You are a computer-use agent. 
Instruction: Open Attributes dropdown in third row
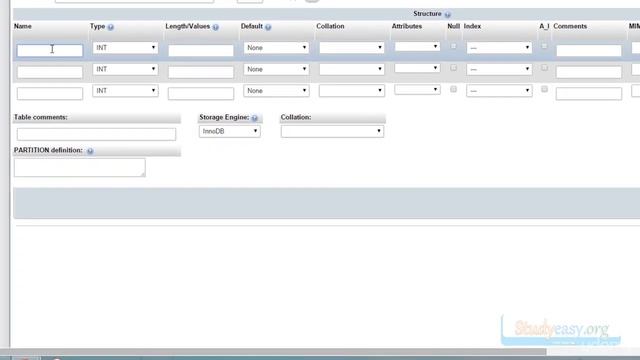point(417,89)
